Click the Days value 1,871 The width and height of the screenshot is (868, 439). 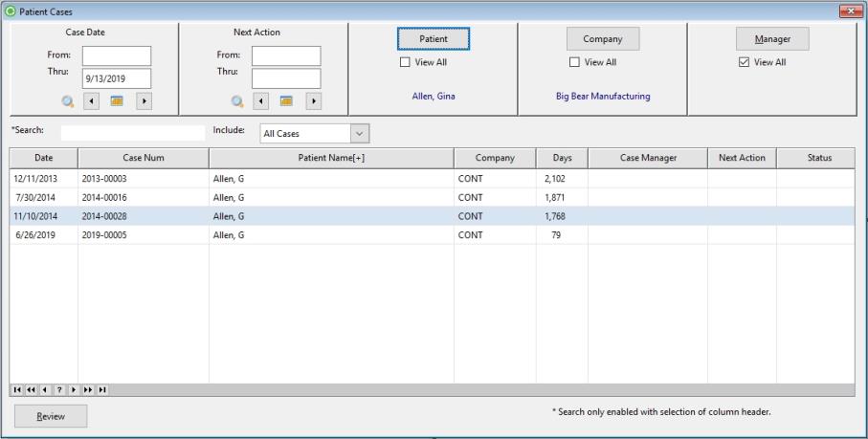555,197
